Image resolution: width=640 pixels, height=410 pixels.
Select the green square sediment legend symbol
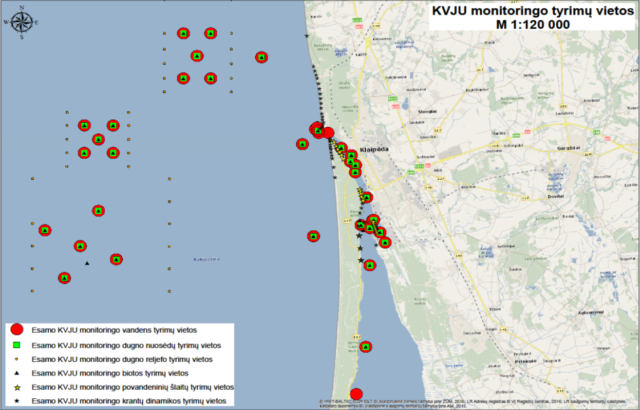[x=16, y=345]
